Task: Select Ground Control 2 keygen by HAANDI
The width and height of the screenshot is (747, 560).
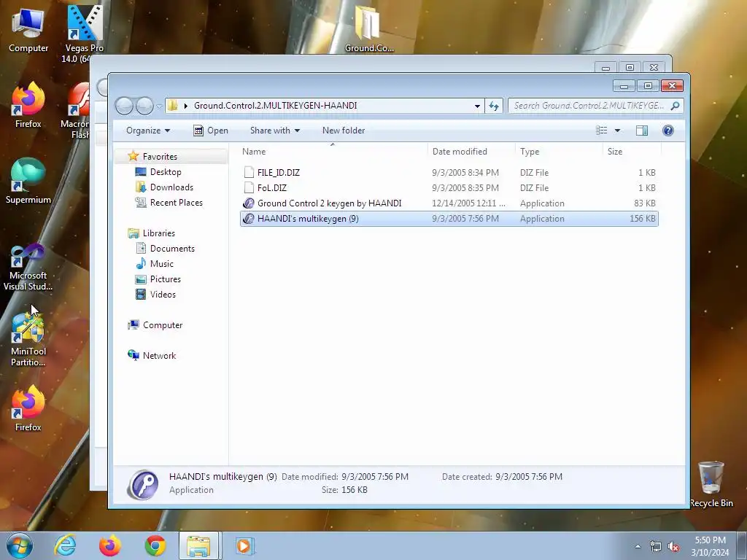Action: click(x=449, y=203)
